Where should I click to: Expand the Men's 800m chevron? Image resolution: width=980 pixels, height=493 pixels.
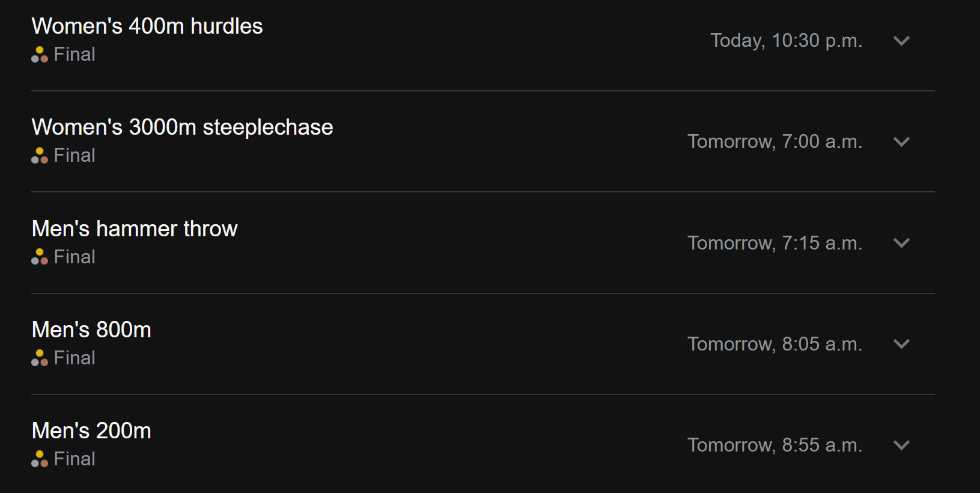tap(901, 344)
